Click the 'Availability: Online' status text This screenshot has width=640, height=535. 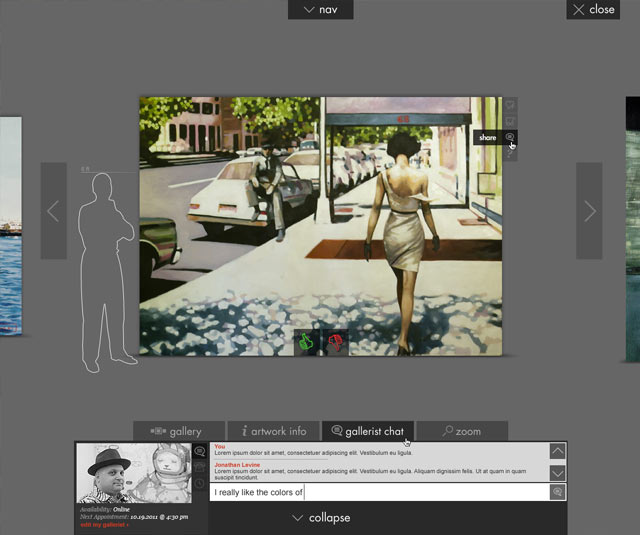click(104, 509)
